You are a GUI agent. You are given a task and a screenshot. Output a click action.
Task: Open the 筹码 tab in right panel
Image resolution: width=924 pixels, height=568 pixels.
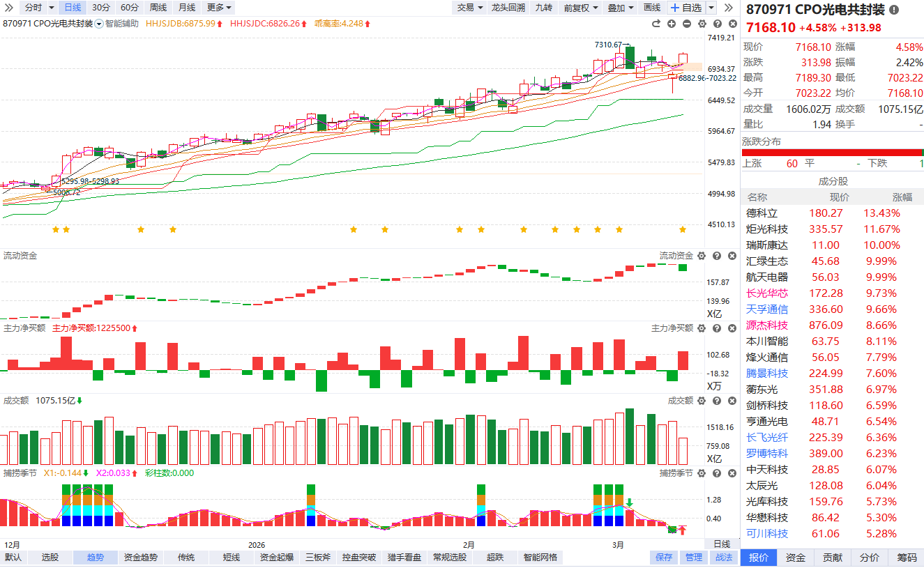tap(907, 558)
